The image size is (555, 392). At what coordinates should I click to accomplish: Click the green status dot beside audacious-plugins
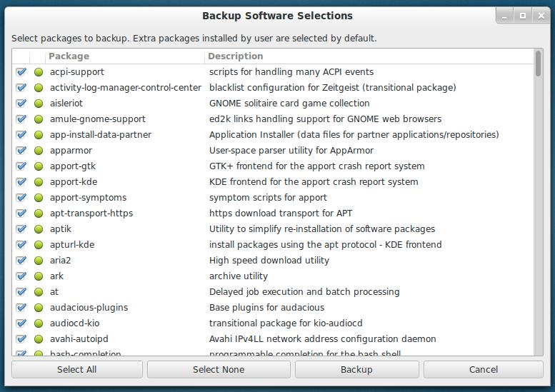pos(39,308)
